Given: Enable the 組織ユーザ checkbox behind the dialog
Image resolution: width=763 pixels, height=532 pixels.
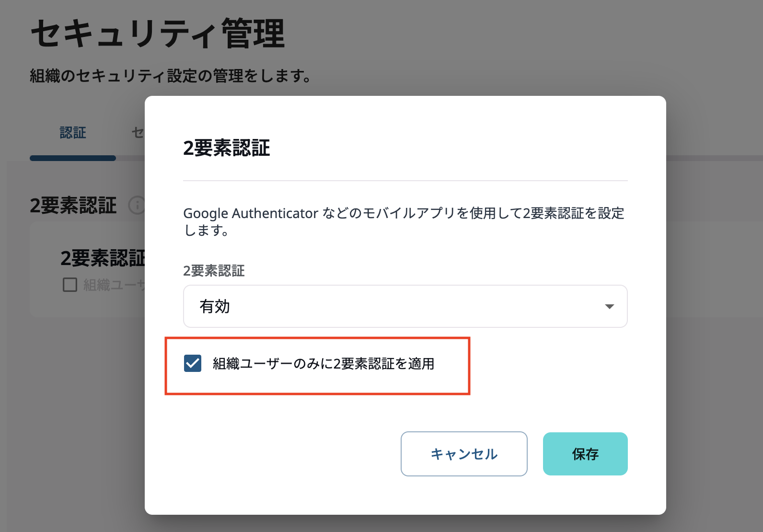Looking at the screenshot, I should [x=69, y=285].
